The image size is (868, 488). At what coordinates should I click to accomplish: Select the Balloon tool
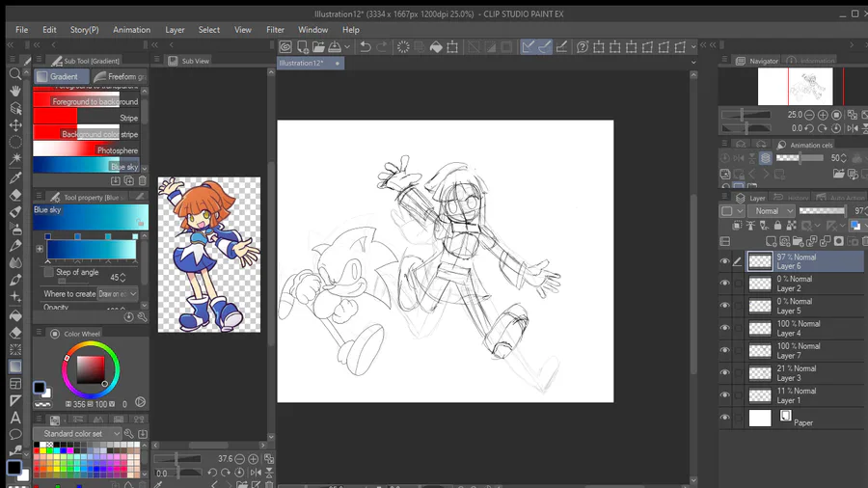pyautogui.click(x=15, y=434)
